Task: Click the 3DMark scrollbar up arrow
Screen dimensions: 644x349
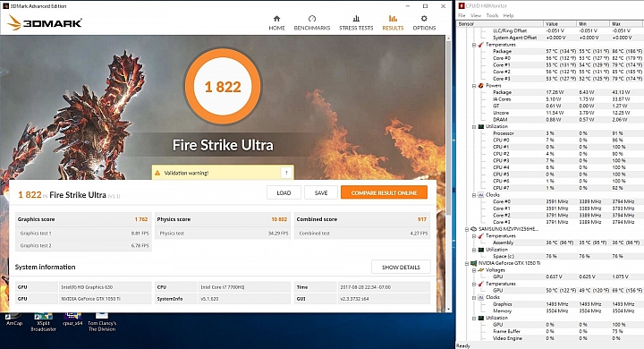Action: coord(448,38)
